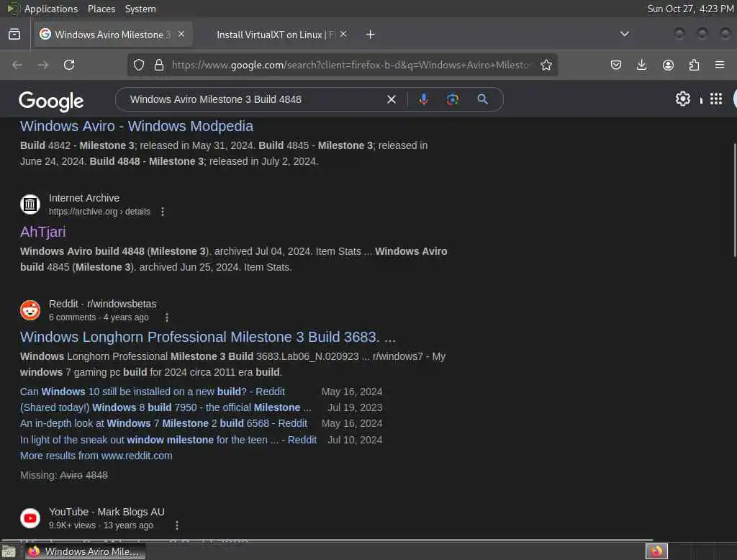Viewport: 737px width, 560px height.
Task: Open the tracking protection shield
Action: [139, 65]
